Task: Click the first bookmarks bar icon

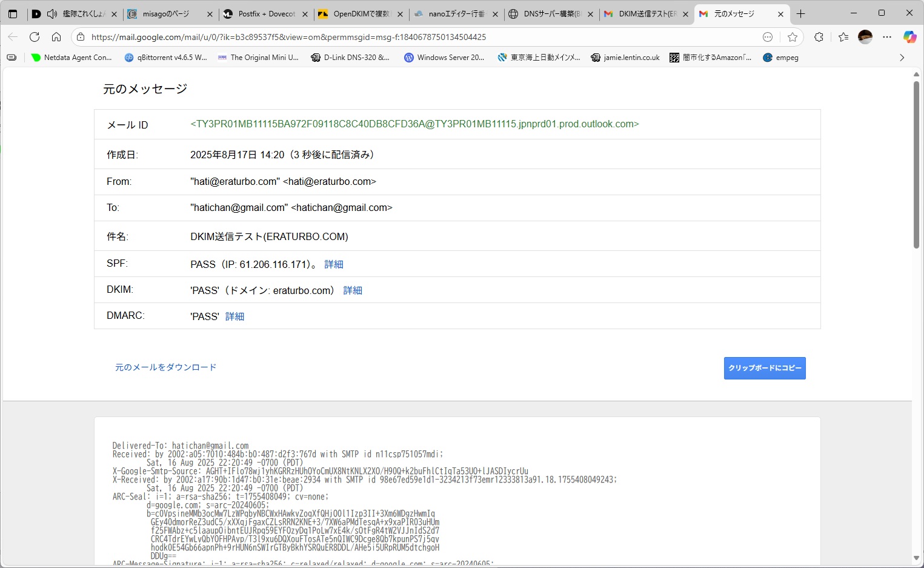Action: pyautogui.click(x=12, y=58)
